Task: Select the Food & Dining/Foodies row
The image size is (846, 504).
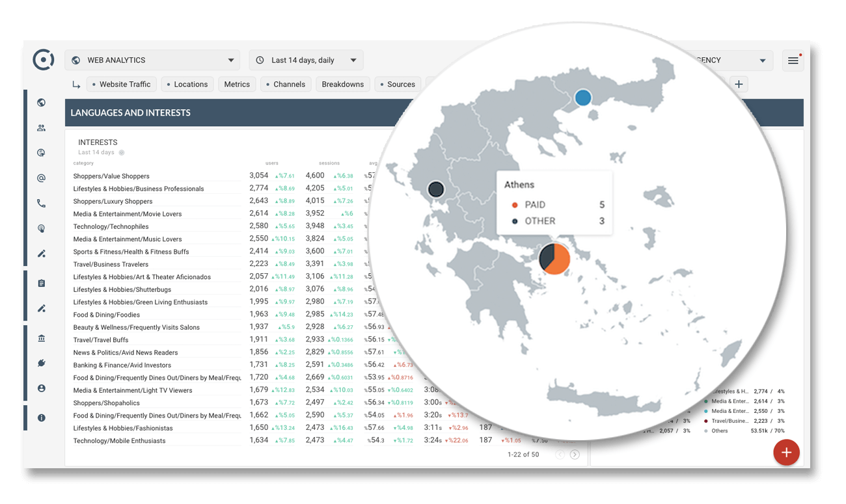Action: pos(106,315)
